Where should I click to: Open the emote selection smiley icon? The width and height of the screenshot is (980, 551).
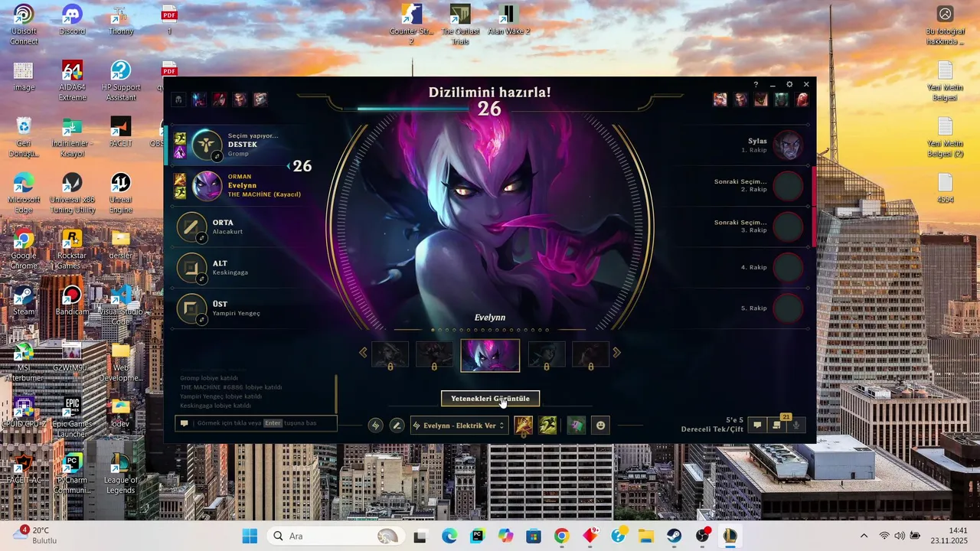coord(601,425)
